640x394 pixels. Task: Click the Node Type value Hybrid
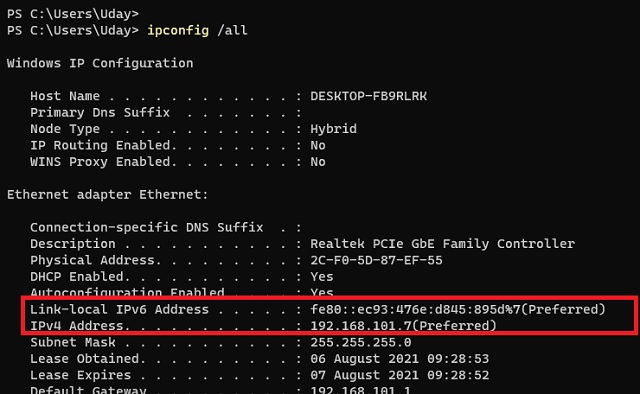(333, 129)
